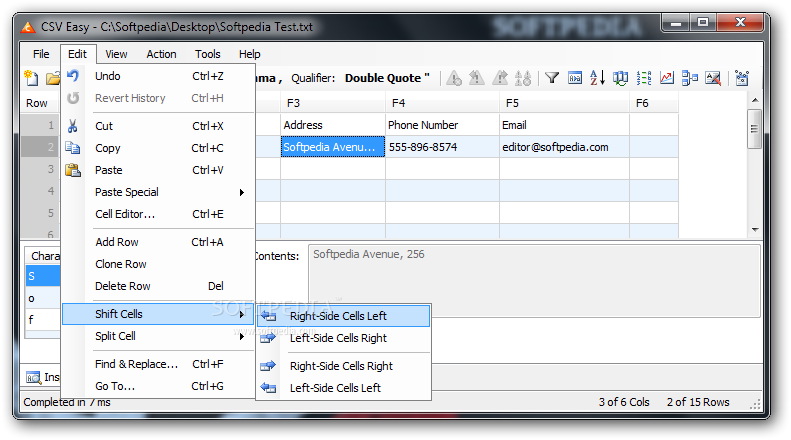Click the first greyed warning-with-cancel toolbar icon
Screen dimensions: 791x440
454,78
